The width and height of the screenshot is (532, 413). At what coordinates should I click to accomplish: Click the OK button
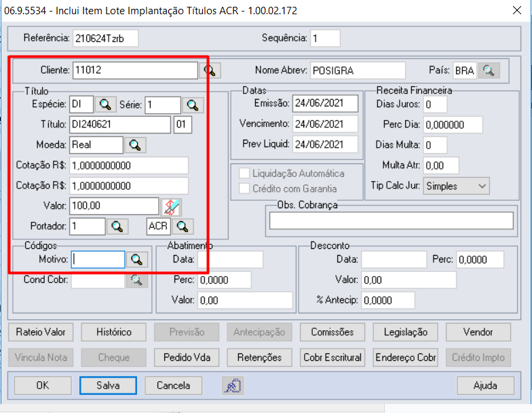(43, 385)
